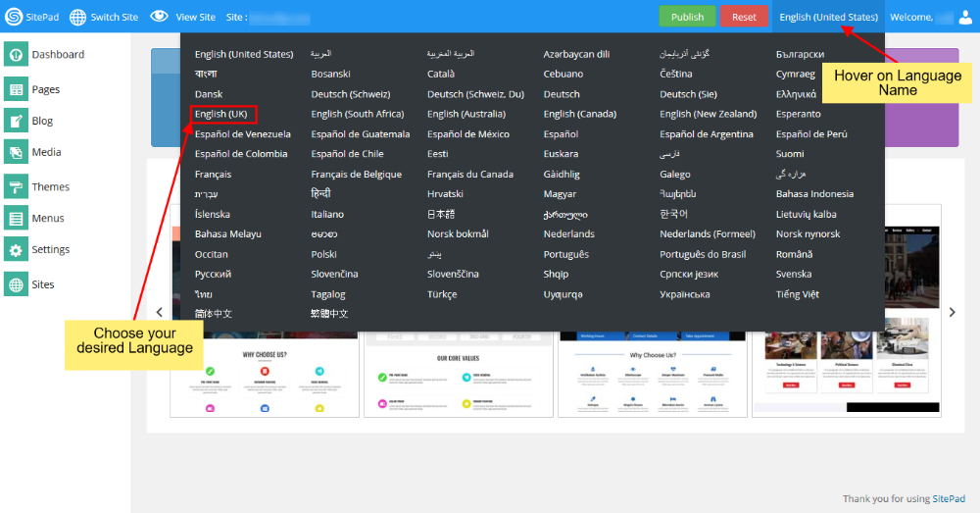Click the Switch Site globe icon

78,17
